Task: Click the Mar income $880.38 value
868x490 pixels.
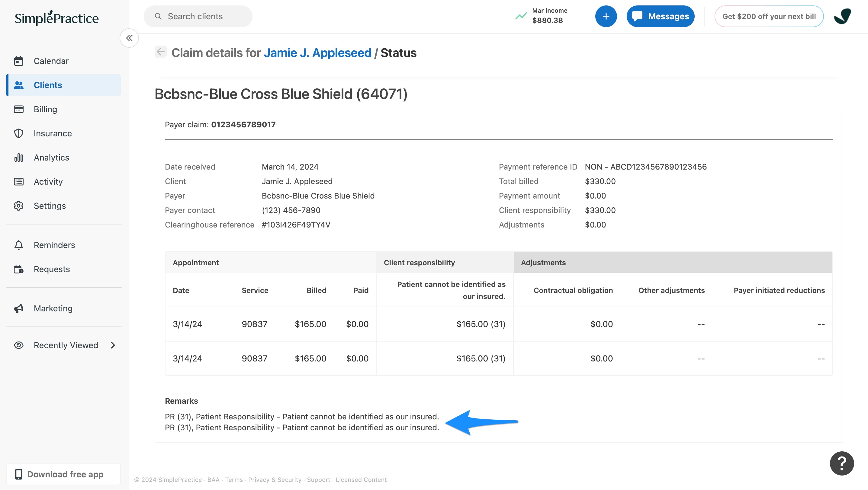Action: click(548, 21)
